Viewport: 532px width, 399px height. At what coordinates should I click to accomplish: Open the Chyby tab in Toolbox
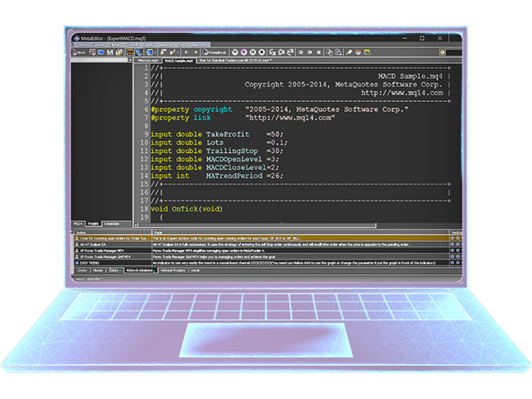coord(82,270)
